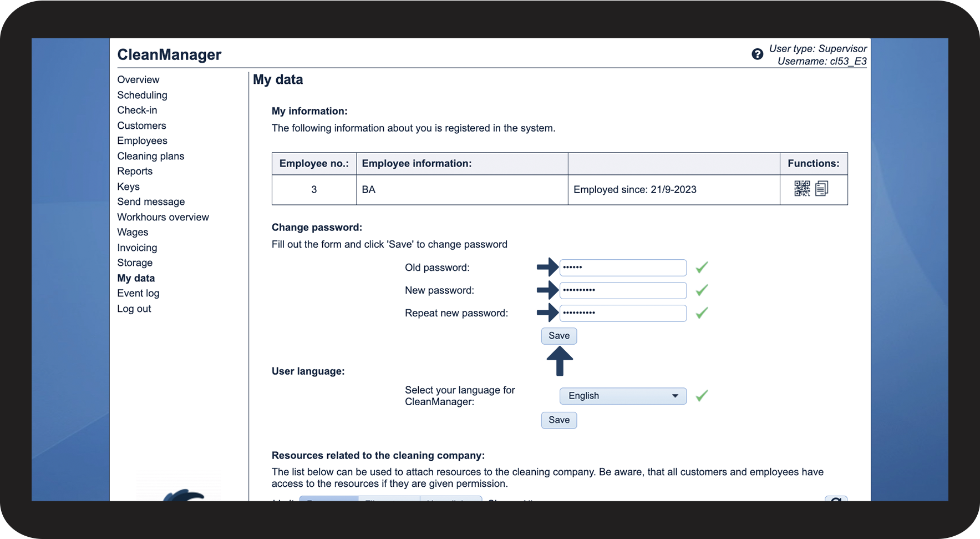This screenshot has height=539, width=980.
Task: Click the checkmark beside Old password
Action: coord(702,268)
